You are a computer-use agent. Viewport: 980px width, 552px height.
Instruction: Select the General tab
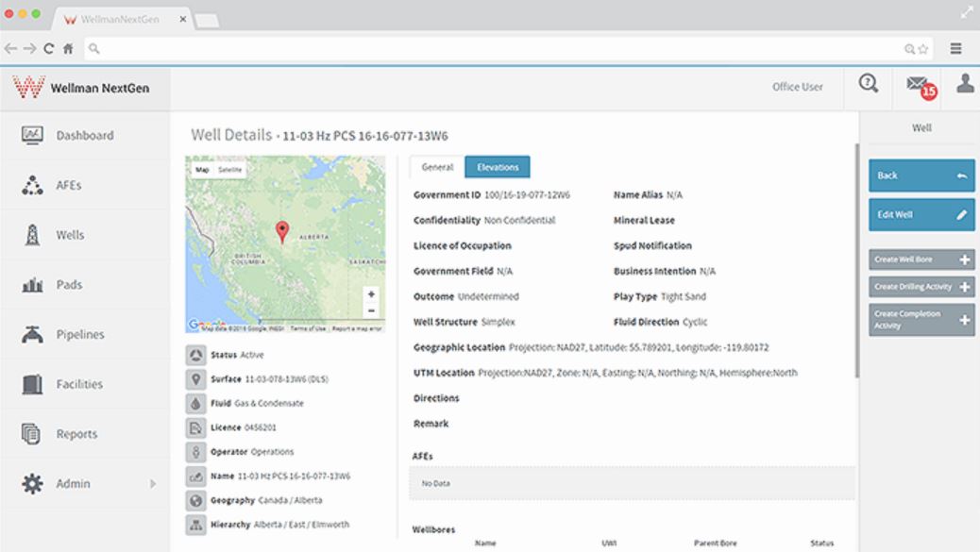(437, 167)
